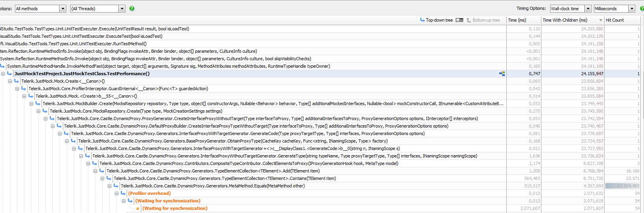Image resolution: width=644 pixels, height=213 pixels.
Task: Click the Top-down tree arrow icon
Action: click(x=422, y=20)
